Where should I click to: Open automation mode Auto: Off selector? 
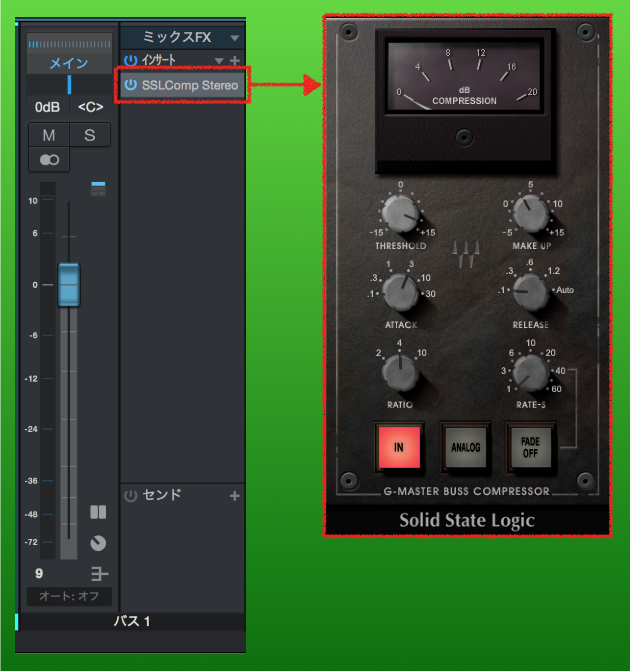69,596
